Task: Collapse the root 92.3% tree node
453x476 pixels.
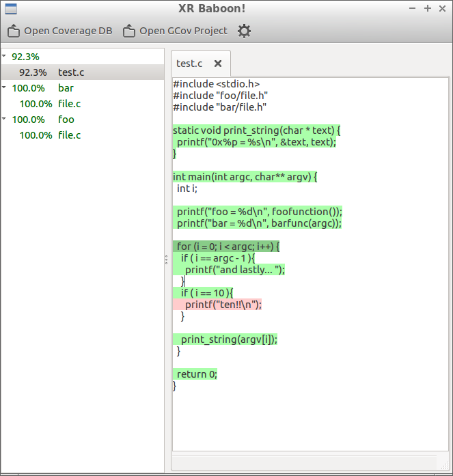Action: [4, 56]
